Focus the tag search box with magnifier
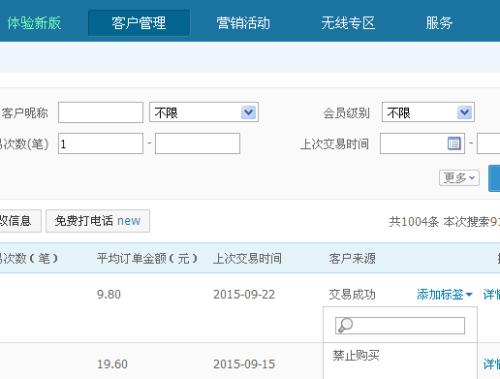Image resolution: width=500 pixels, height=379 pixels. pos(400,326)
